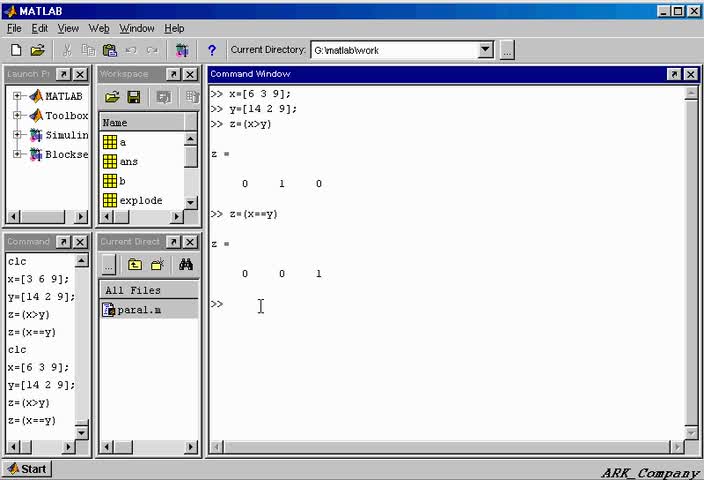Screen dimensions: 704x480
Task: Click the All Files column header
Action: tap(149, 290)
